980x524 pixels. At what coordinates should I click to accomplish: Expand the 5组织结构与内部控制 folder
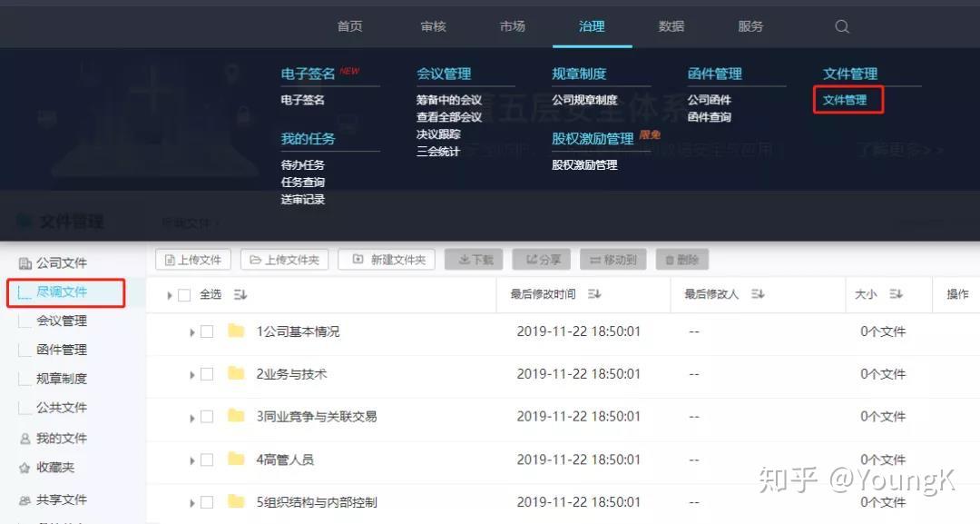[191, 502]
